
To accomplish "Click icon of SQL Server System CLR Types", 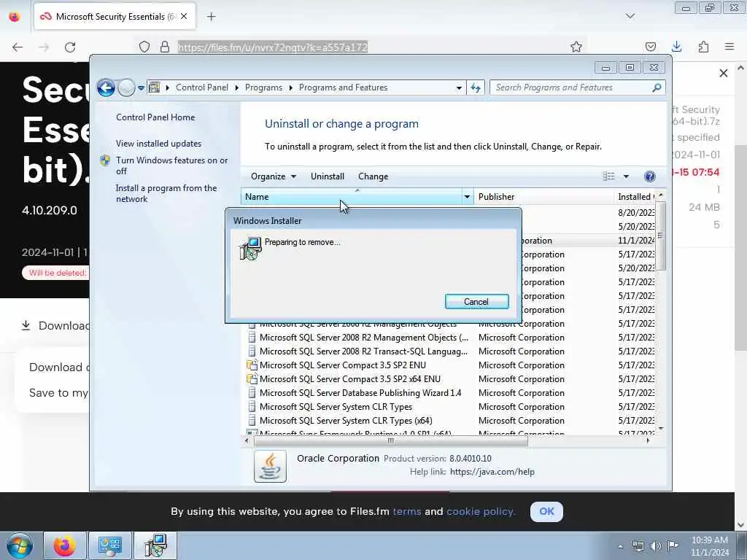I will (x=252, y=407).
